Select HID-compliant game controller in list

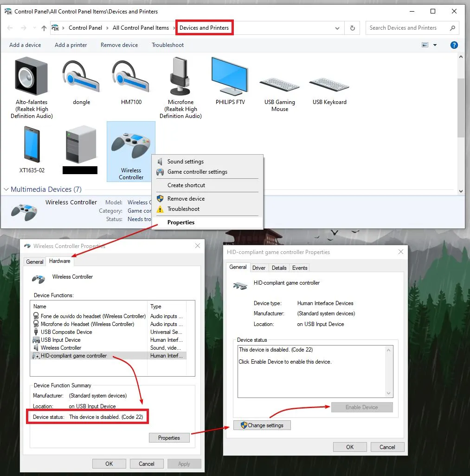pyautogui.click(x=74, y=356)
